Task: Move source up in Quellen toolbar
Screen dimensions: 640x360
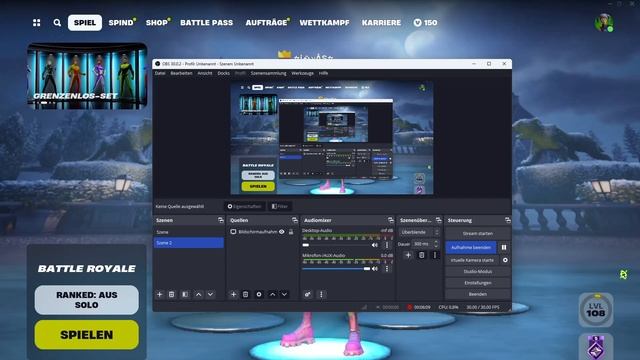Action: point(272,294)
